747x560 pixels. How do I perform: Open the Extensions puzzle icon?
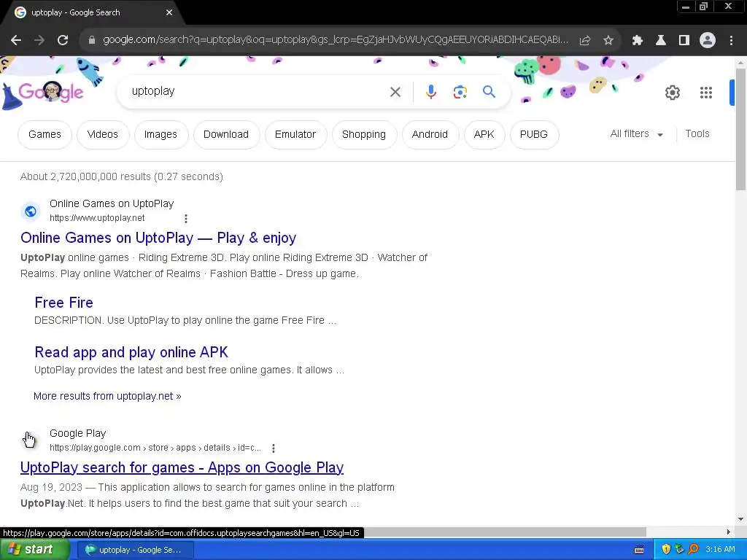click(x=638, y=41)
